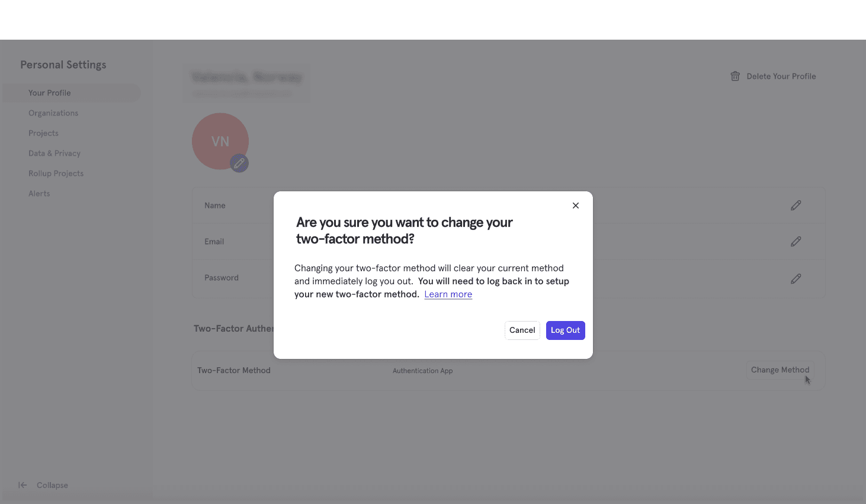Confirm by clicking Log Out
Image resolution: width=866 pixels, height=504 pixels.
(x=565, y=330)
